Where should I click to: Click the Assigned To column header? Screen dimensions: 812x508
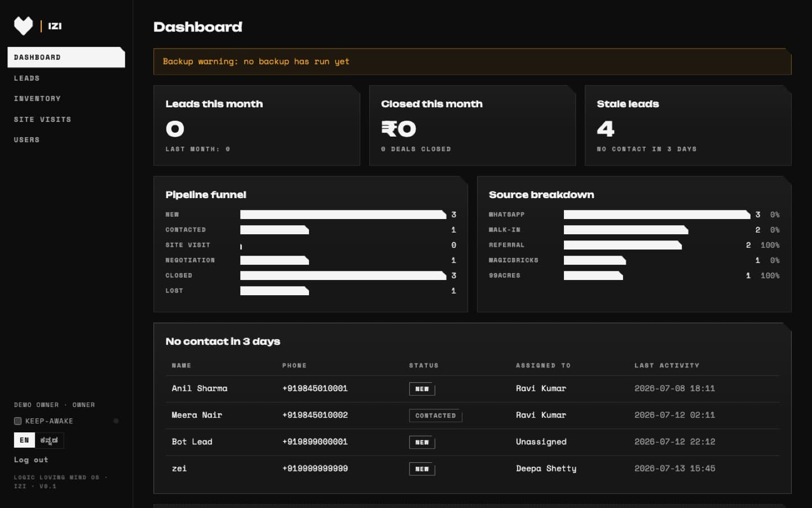pos(543,365)
